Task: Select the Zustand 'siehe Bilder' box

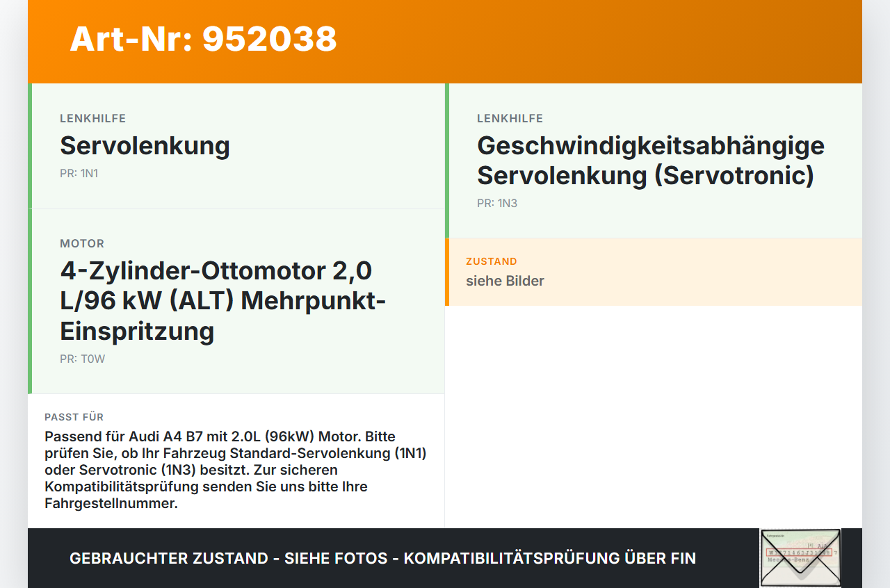Action: (654, 272)
